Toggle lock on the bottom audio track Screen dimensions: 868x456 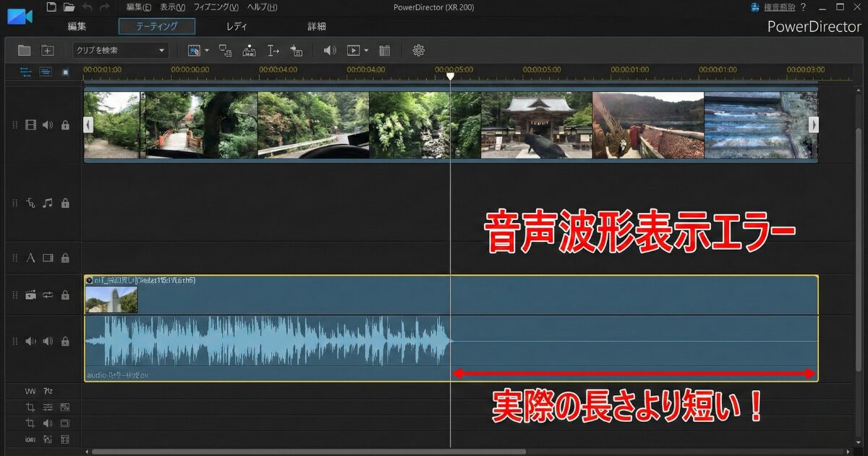point(66,341)
